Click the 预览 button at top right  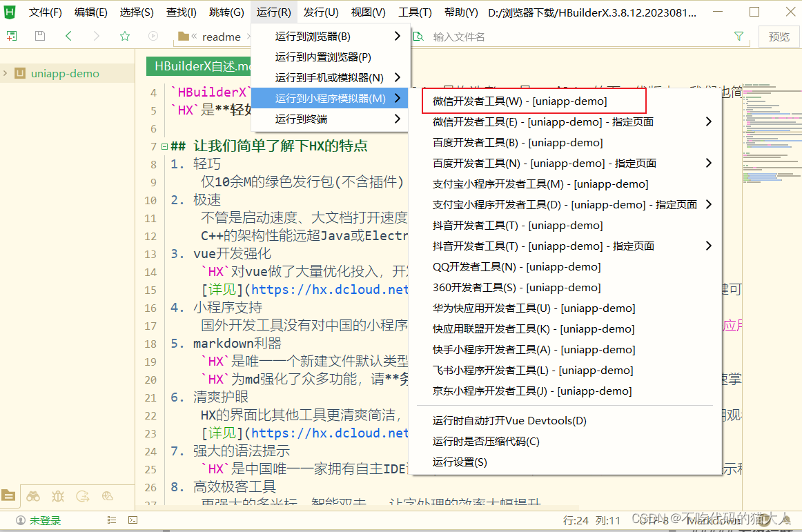click(779, 36)
